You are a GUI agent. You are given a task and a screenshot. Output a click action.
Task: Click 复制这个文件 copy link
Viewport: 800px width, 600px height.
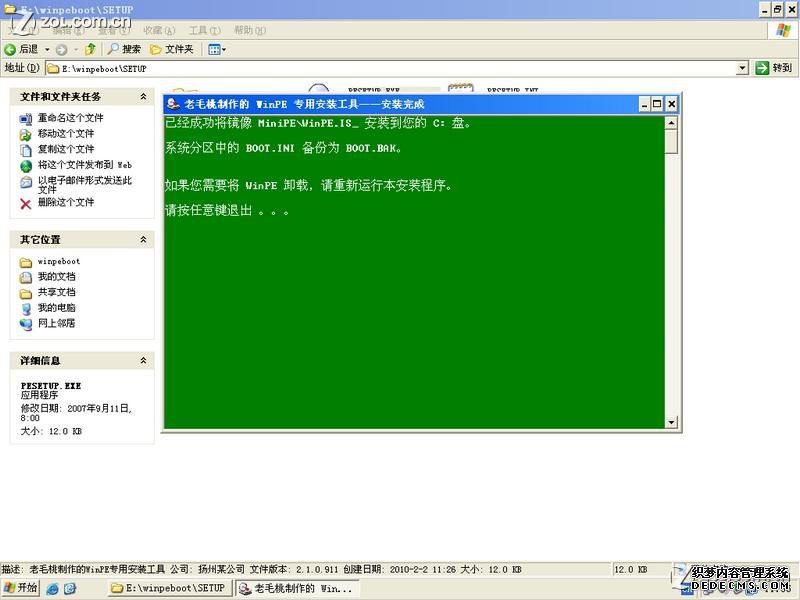[66, 149]
